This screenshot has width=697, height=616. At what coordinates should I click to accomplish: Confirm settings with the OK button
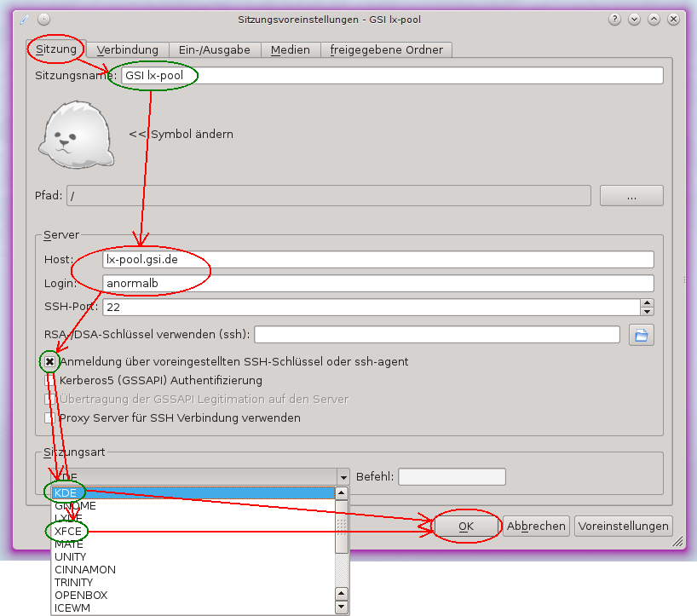click(x=466, y=527)
